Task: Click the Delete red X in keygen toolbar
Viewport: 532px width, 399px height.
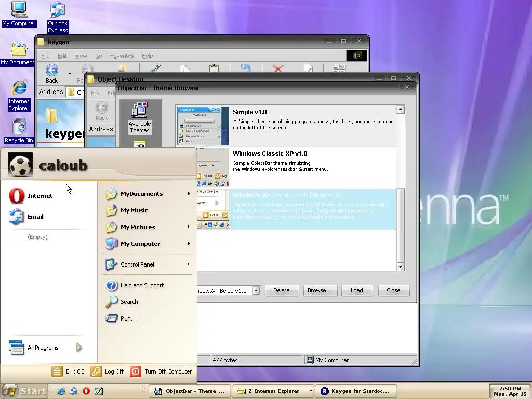Action: point(278,68)
